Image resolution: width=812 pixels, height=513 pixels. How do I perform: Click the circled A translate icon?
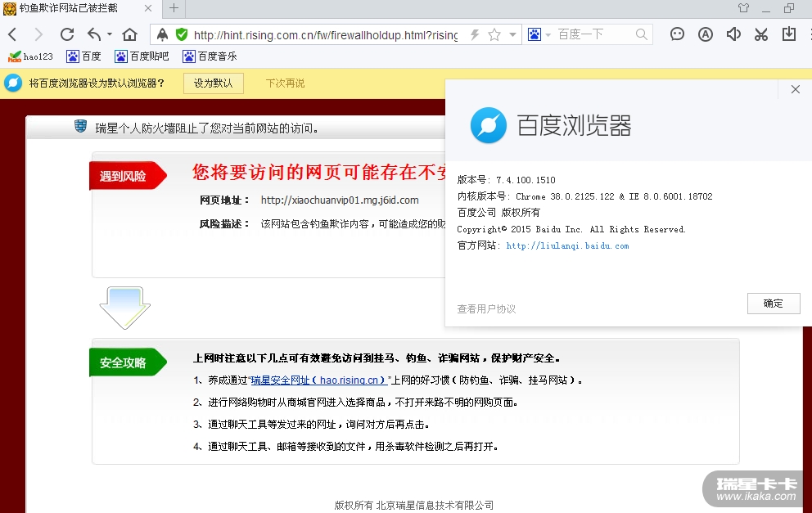pyautogui.click(x=706, y=34)
